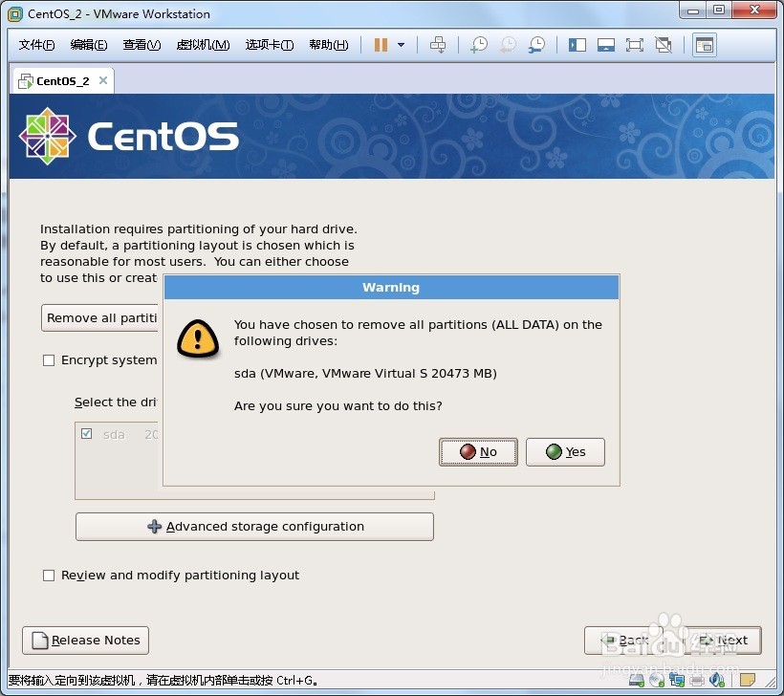Open Advanced storage configuration

[x=254, y=527]
